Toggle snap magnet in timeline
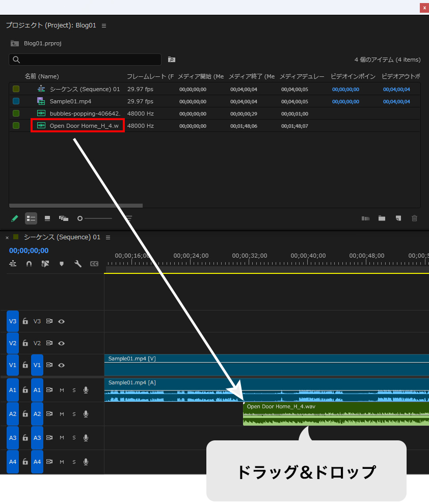Viewport: 429px width, 504px height. [x=29, y=264]
